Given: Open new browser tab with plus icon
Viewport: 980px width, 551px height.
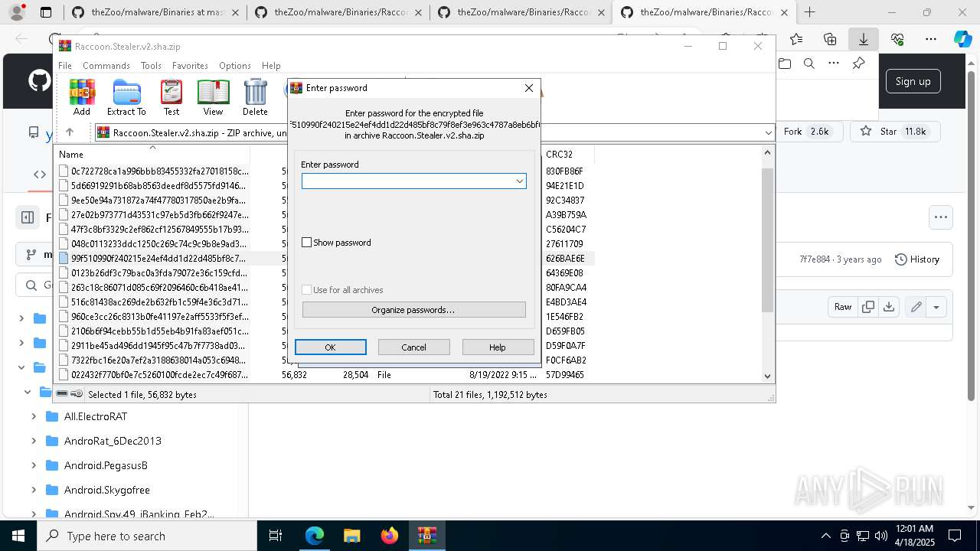Looking at the screenshot, I should point(809,12).
